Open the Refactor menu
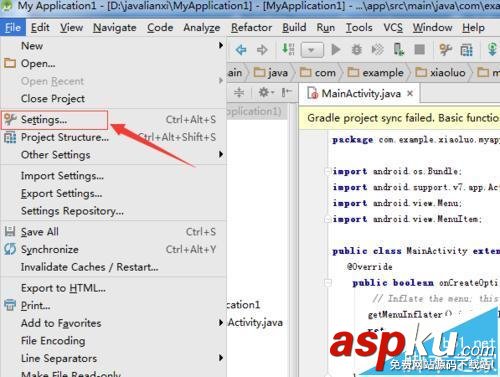Viewport: 500px width, 377px height. tap(251, 28)
